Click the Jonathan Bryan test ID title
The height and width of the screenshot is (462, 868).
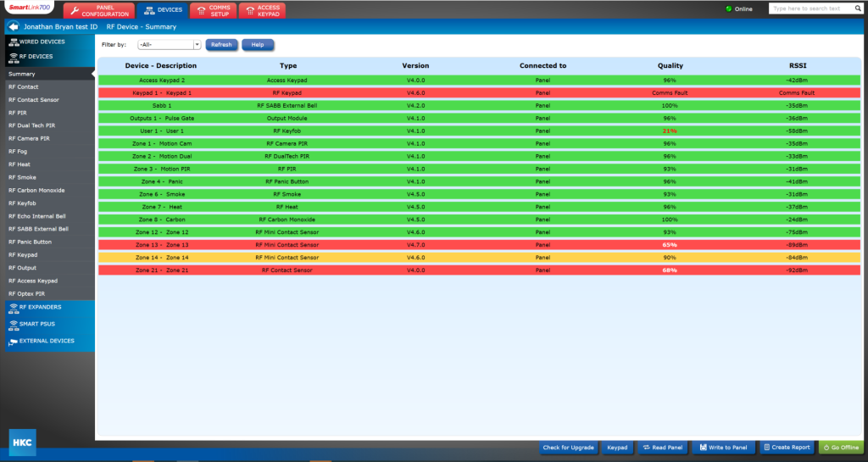click(60, 27)
